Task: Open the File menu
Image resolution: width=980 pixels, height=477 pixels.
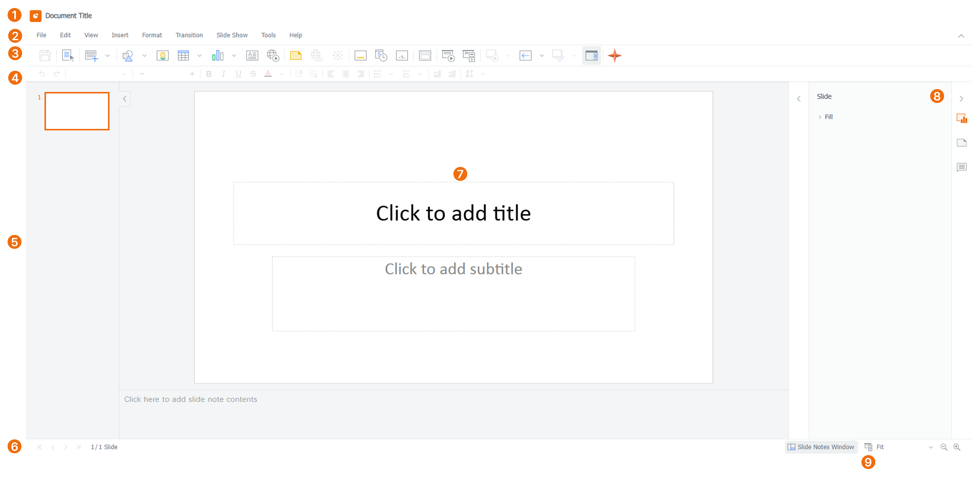Action: (x=41, y=35)
